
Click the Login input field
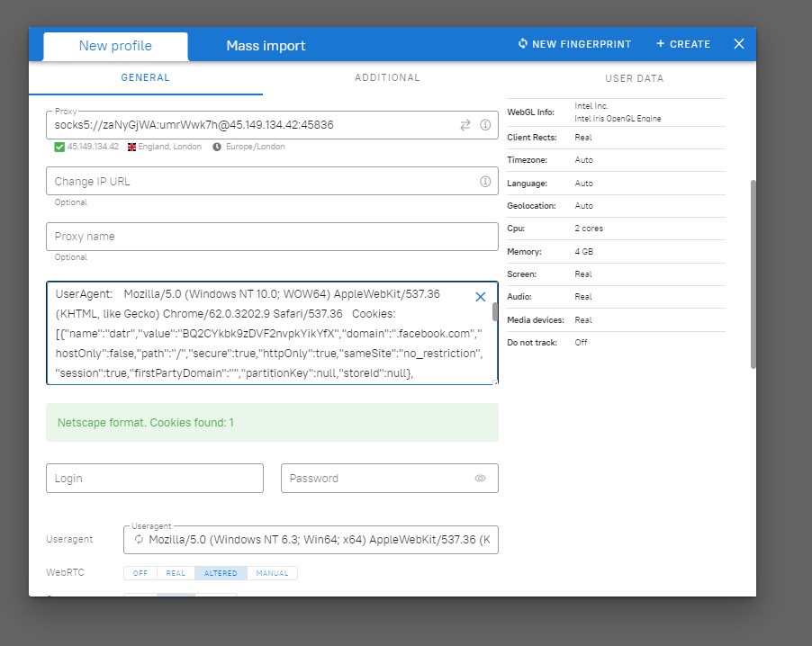pos(155,479)
